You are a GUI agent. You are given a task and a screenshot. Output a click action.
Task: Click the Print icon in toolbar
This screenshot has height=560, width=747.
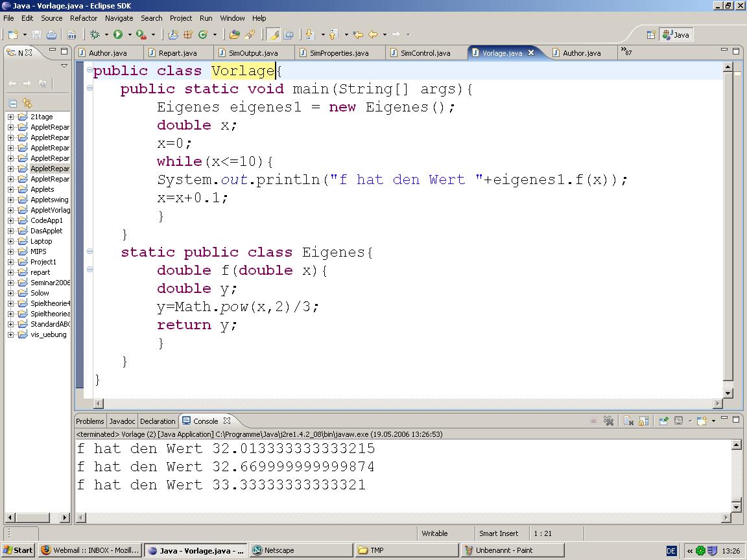[x=51, y=34]
